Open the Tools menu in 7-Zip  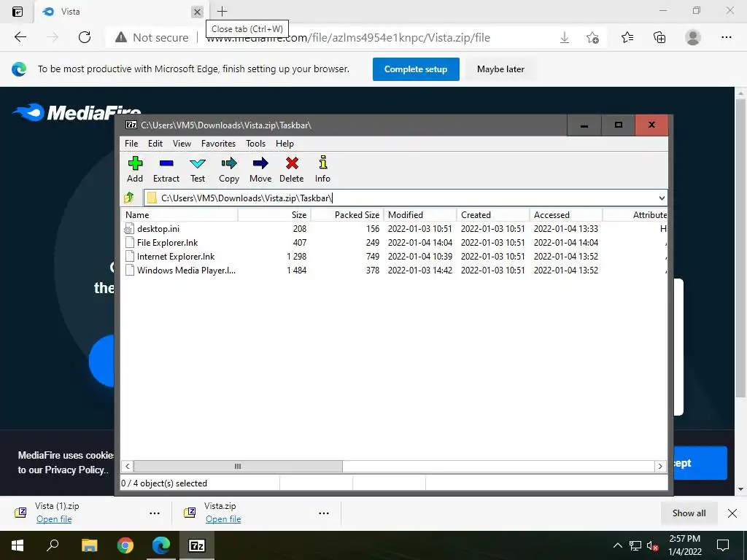coord(255,144)
